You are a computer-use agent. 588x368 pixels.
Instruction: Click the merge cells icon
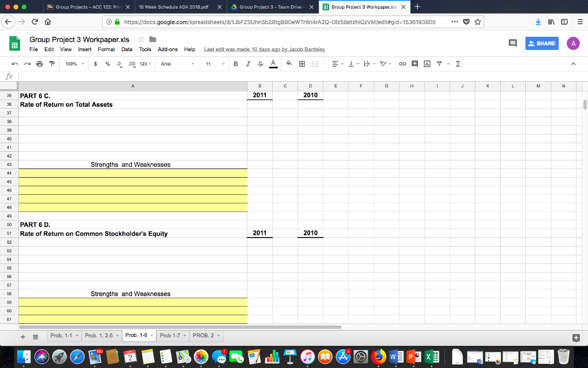pyautogui.click(x=315, y=64)
